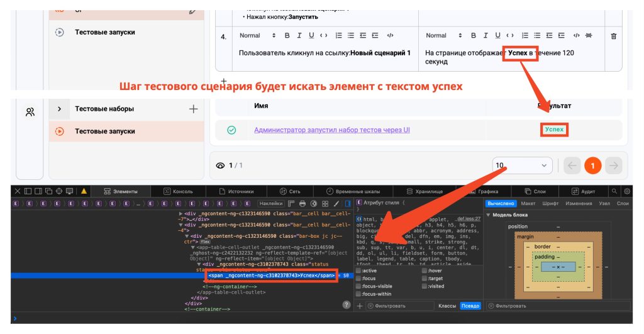Click the plus icon next to Тестовые наборы
The image size is (644, 334).
pyautogui.click(x=193, y=109)
